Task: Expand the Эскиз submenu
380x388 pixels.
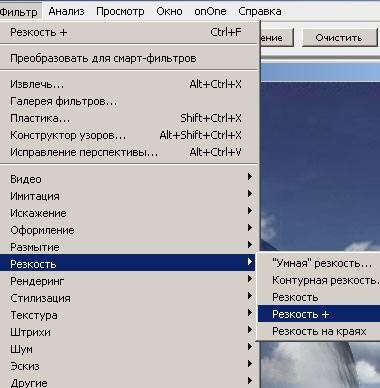Action: coord(129,366)
